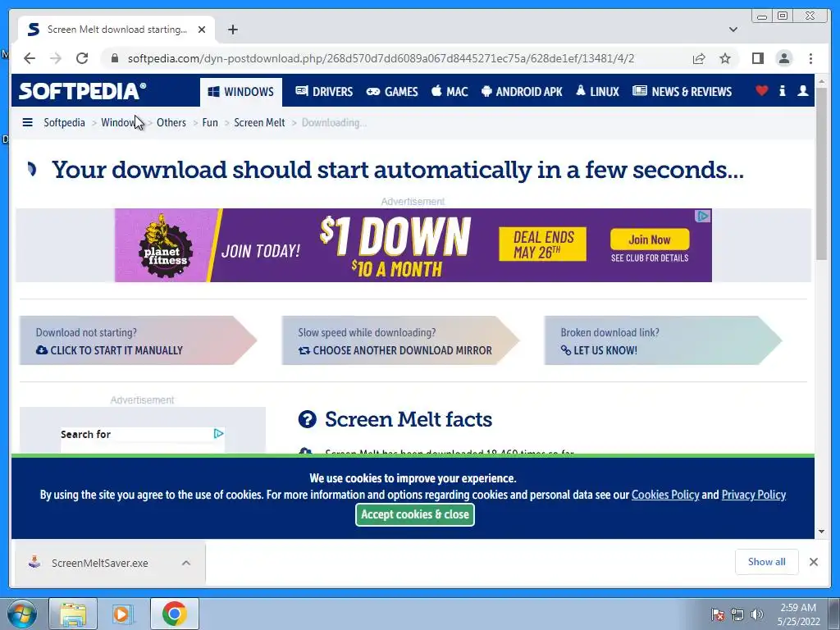Screen dimensions: 840x630
Task: Open the user account icon in header
Action: [802, 90]
